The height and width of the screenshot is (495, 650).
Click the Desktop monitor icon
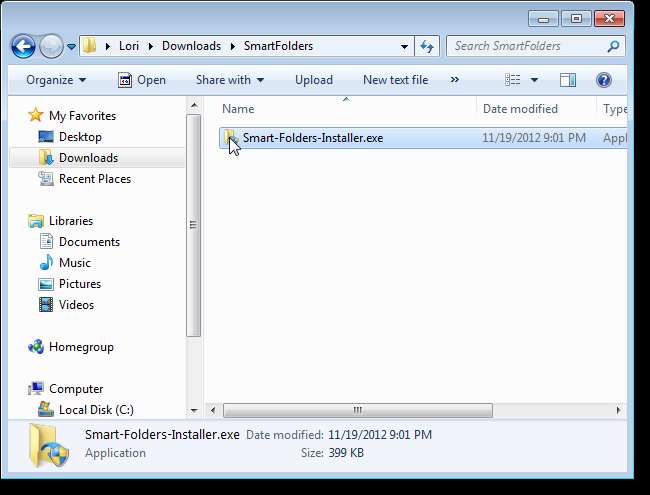(46, 137)
